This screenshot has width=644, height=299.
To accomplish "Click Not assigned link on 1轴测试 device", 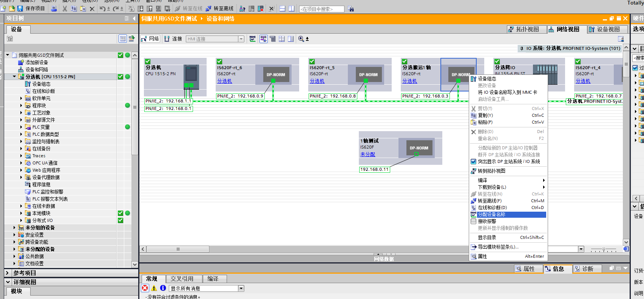I will 368,154.
